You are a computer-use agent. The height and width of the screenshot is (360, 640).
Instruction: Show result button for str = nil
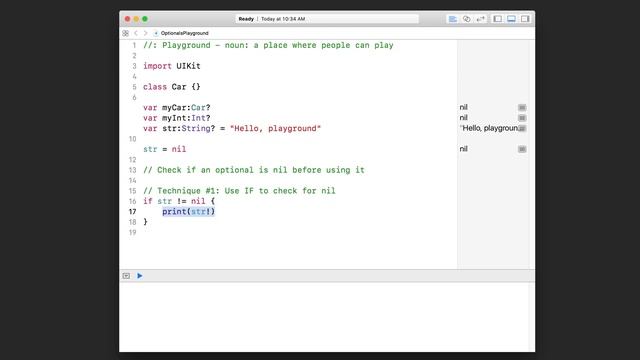tap(522, 149)
